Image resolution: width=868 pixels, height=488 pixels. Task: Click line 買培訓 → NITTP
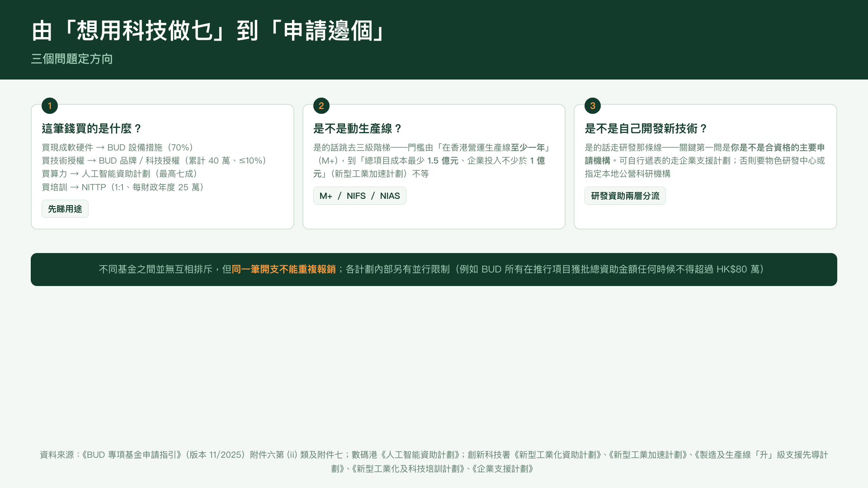123,187
